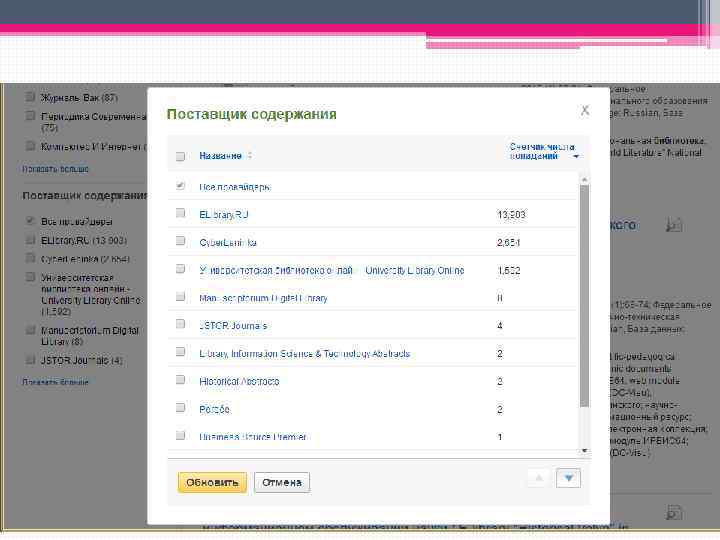Check the Persée checkbox

[180, 408]
